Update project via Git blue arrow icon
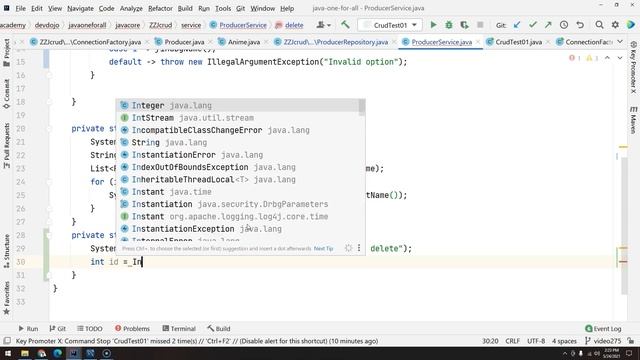 click(517, 25)
